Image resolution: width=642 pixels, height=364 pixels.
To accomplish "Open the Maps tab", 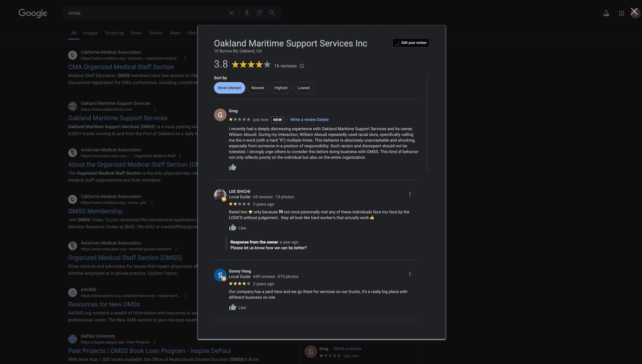I will pyautogui.click(x=175, y=33).
